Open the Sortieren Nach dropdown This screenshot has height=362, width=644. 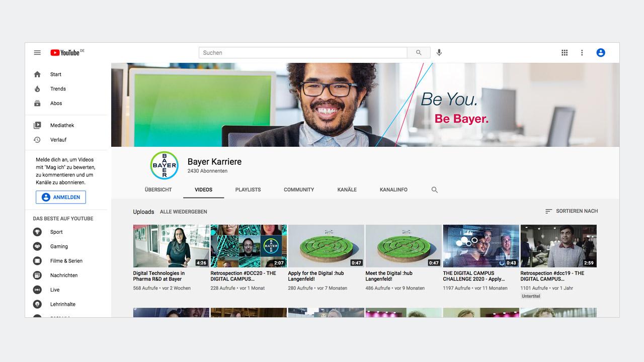[x=572, y=211]
